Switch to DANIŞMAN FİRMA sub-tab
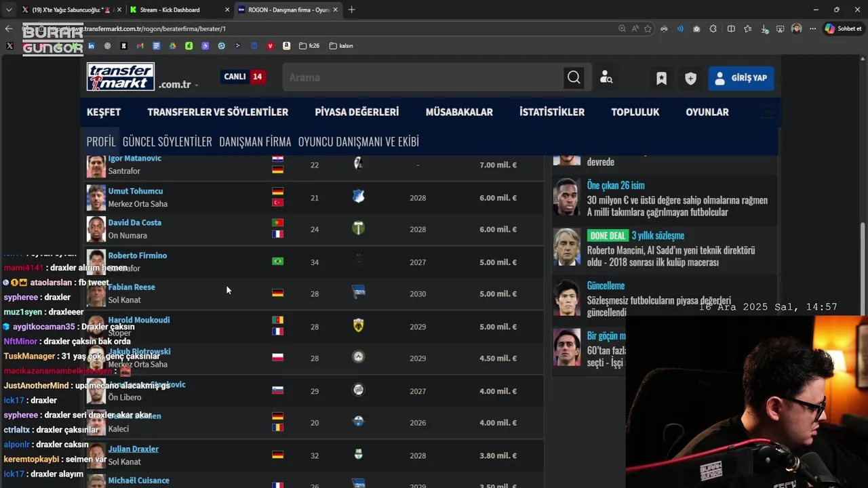The height and width of the screenshot is (488, 868). (255, 142)
